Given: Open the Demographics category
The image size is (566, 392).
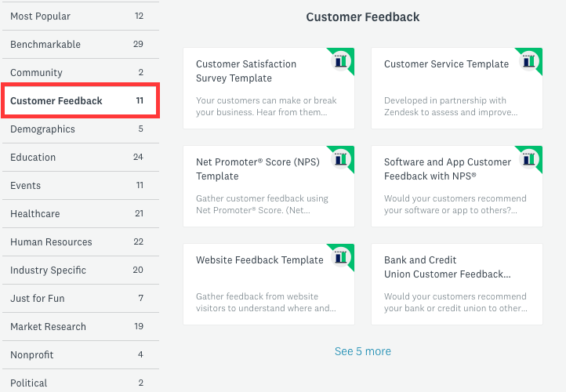Looking at the screenshot, I should coord(81,129).
